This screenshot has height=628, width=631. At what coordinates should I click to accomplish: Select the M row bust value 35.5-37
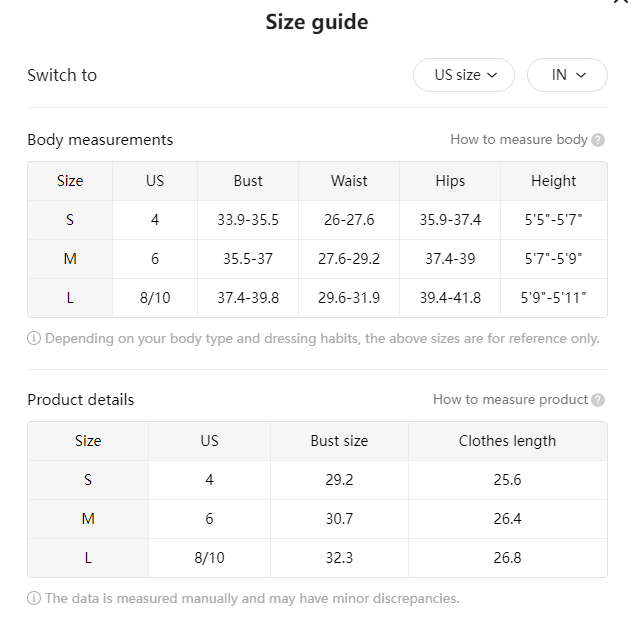pyautogui.click(x=248, y=259)
